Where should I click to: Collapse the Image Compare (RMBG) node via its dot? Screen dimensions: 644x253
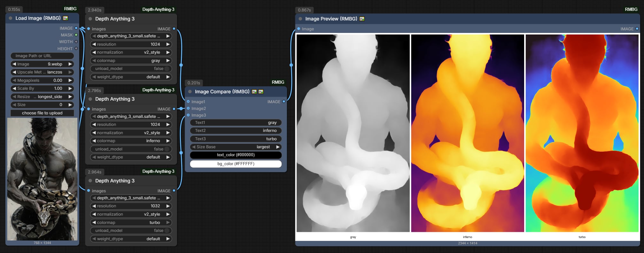click(190, 92)
